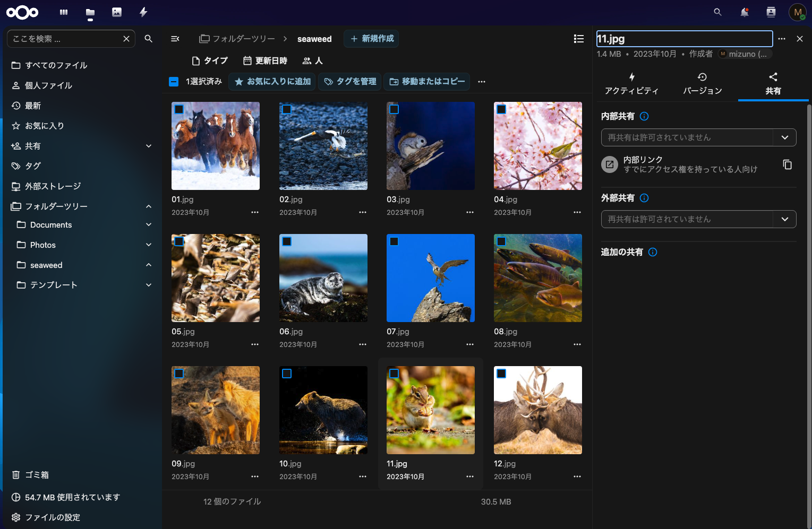Click 移動またはコピー button
This screenshot has width=812, height=529.
point(427,82)
